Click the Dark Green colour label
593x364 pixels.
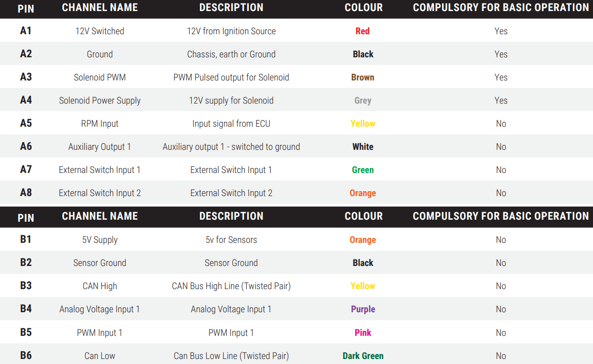(362, 356)
